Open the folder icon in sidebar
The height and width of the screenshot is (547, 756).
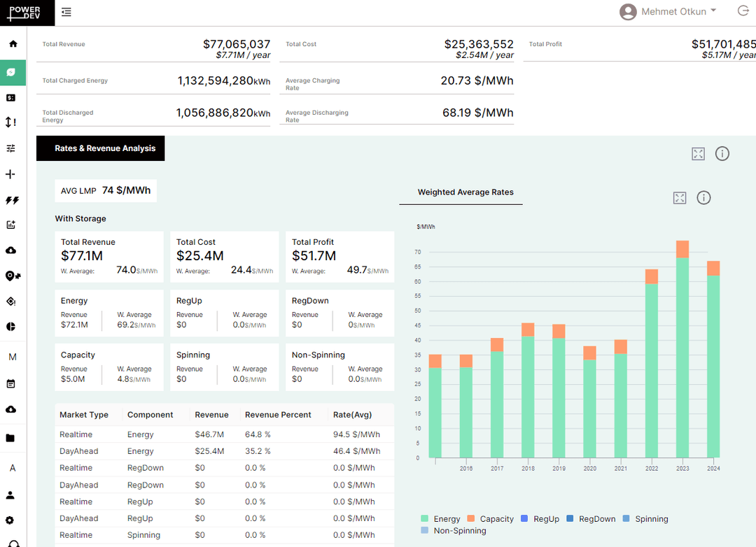[x=11, y=439]
